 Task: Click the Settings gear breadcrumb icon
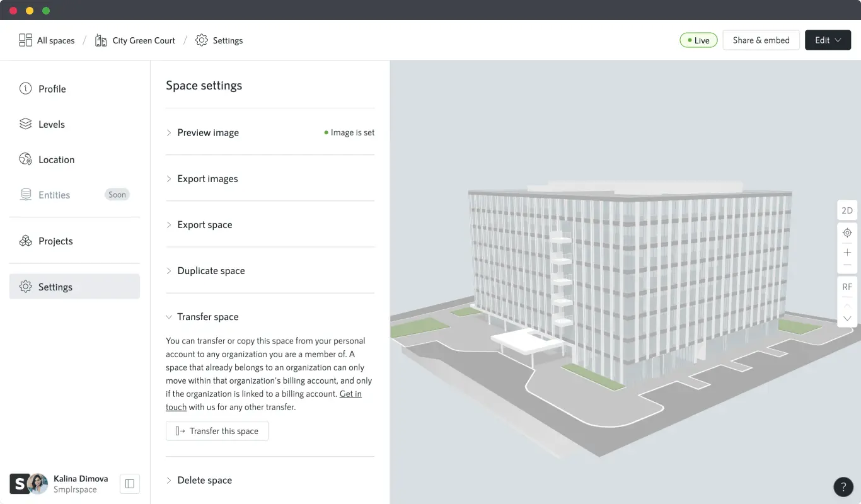[202, 40]
